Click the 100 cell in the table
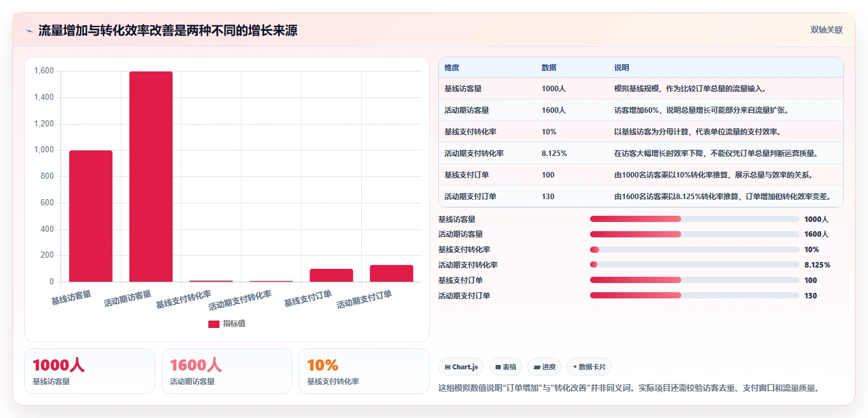Viewport: 868px width, 418px height. 548,175
